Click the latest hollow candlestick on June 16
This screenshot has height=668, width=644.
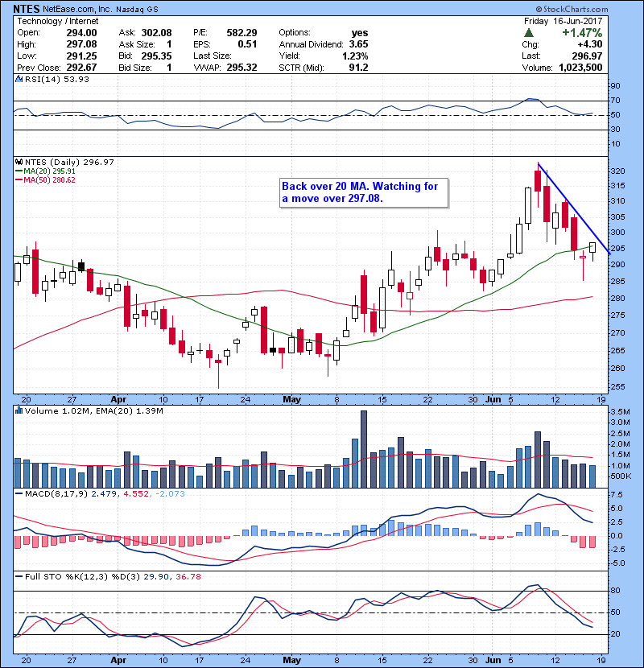592,248
